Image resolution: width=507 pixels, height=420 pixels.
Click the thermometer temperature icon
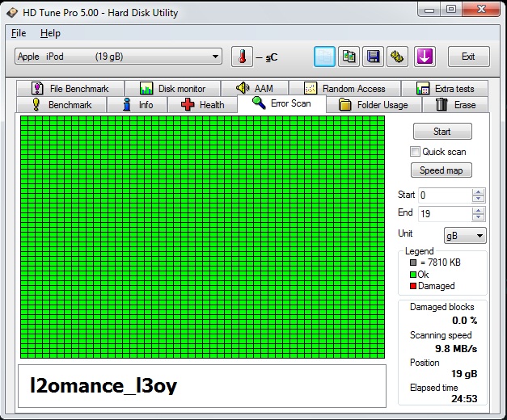point(242,57)
